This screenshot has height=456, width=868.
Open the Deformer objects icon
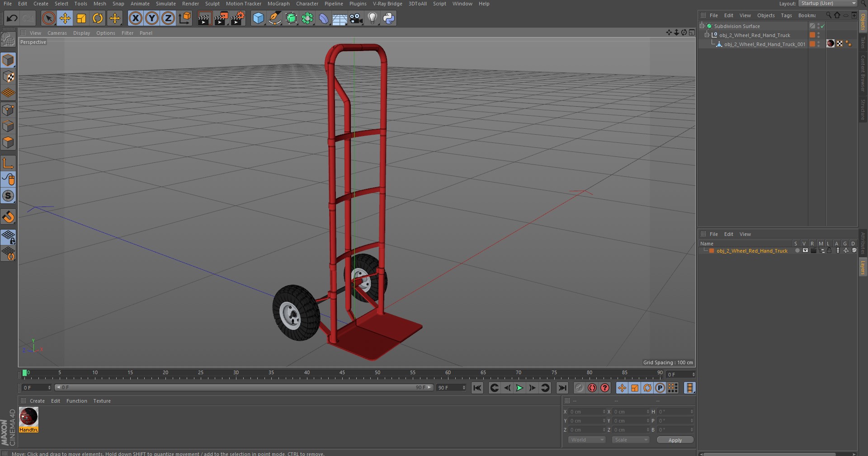pos(324,19)
